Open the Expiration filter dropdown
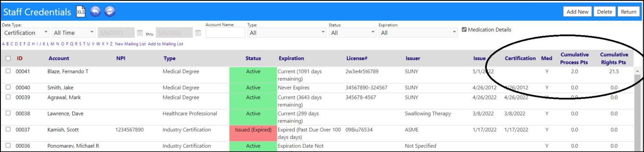The width and height of the screenshot is (644, 152). [x=418, y=33]
